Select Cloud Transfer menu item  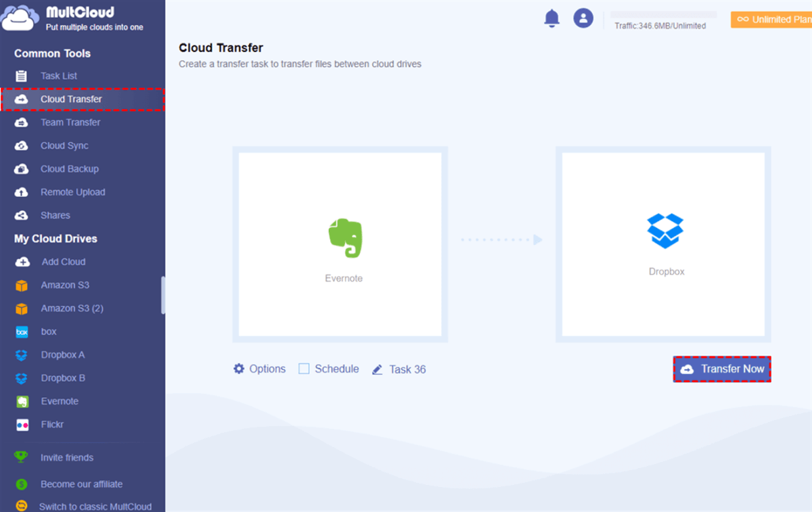(83, 99)
